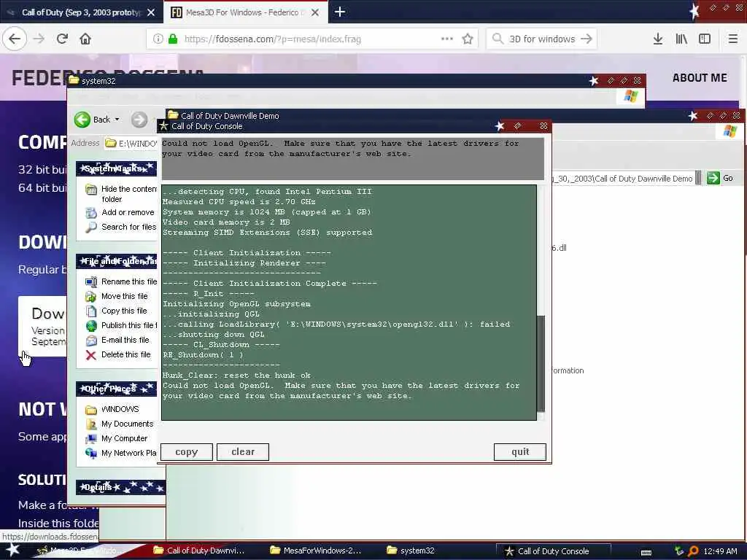The image size is (747, 560).
Task: Click the search box containing '3D for windows'
Action: click(x=542, y=39)
